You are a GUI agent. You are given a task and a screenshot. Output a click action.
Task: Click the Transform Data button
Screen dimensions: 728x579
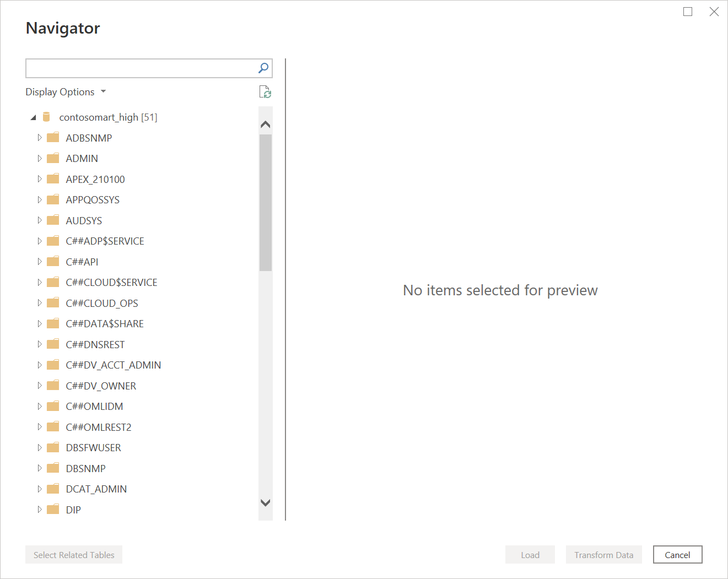coord(603,554)
